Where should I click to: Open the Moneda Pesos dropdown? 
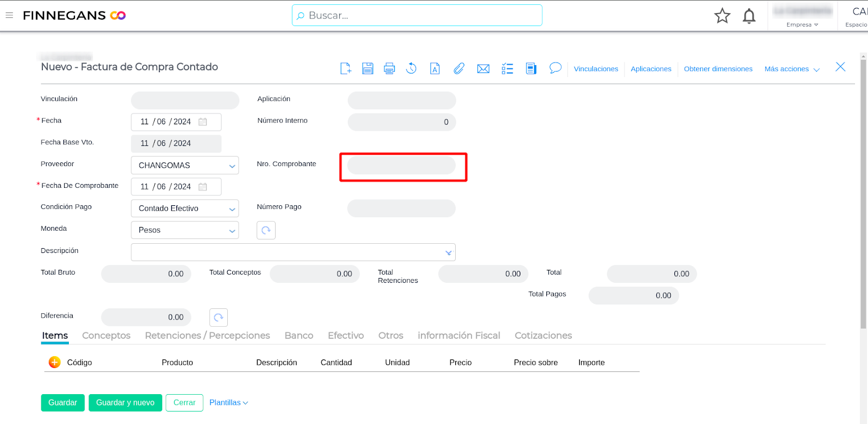pos(232,230)
